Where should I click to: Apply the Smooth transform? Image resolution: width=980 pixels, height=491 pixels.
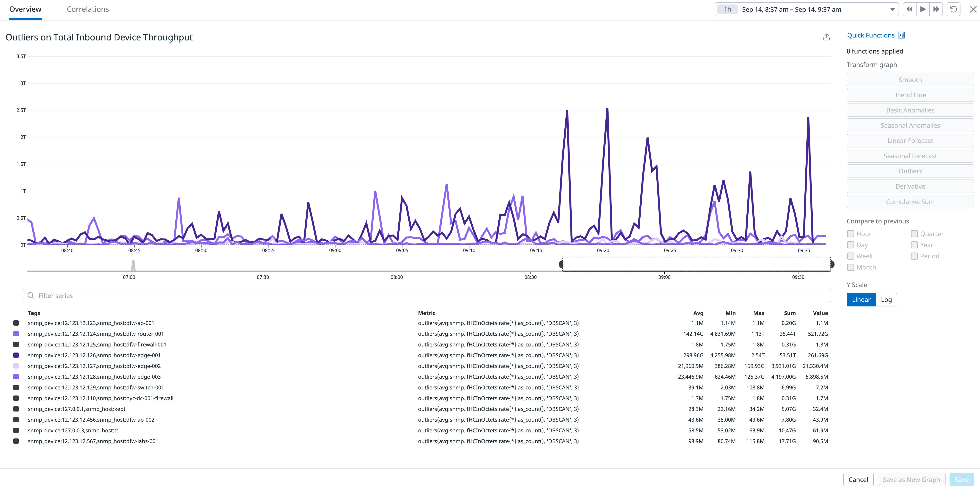(910, 79)
